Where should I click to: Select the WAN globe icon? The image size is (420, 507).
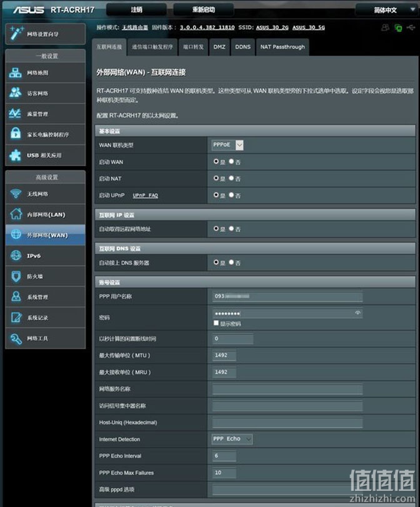click(16, 234)
